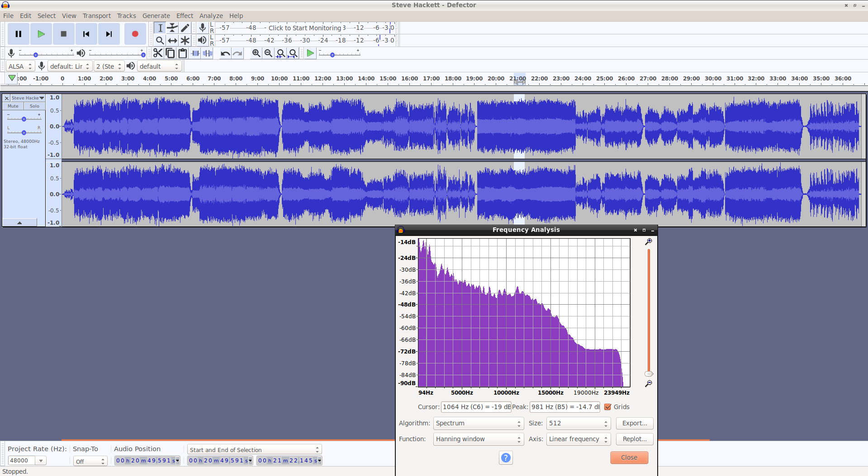Toggle the Grids checkbox
868x476 pixels.
pyautogui.click(x=608, y=407)
